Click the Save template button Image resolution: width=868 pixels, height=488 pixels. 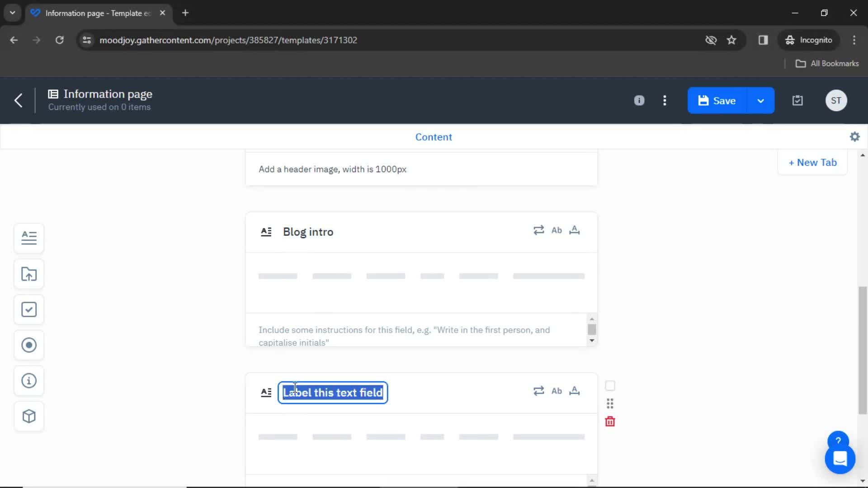(717, 100)
